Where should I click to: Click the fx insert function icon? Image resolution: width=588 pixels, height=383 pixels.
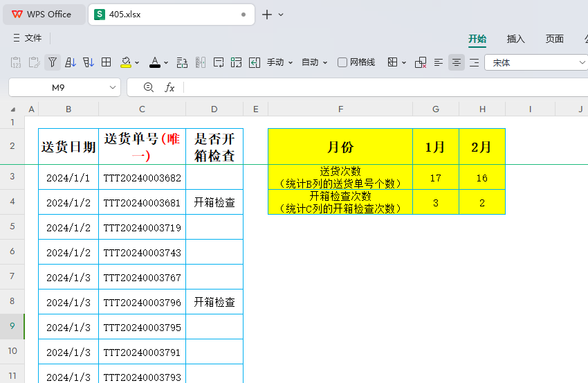(x=169, y=87)
